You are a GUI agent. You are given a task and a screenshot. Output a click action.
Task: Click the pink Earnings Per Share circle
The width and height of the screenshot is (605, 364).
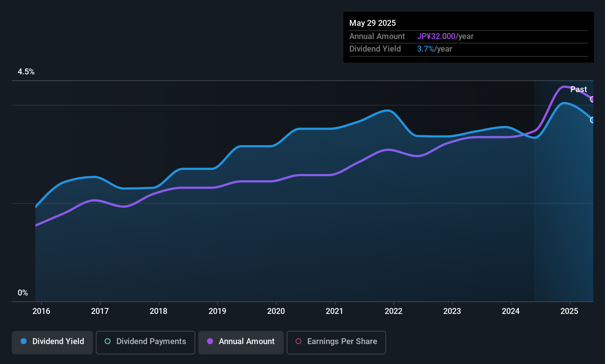[x=298, y=341]
